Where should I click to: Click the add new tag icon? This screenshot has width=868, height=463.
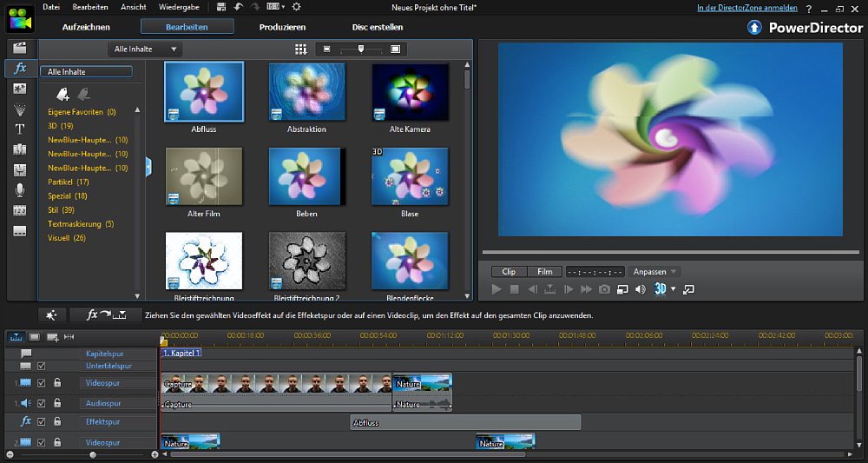[62, 94]
